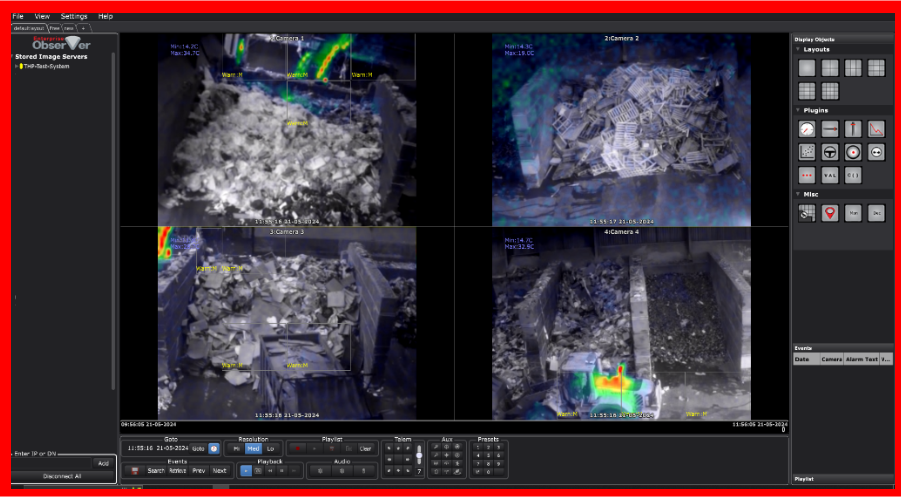Click the first Audio control button
This screenshot has width=901, height=498.
320,470
